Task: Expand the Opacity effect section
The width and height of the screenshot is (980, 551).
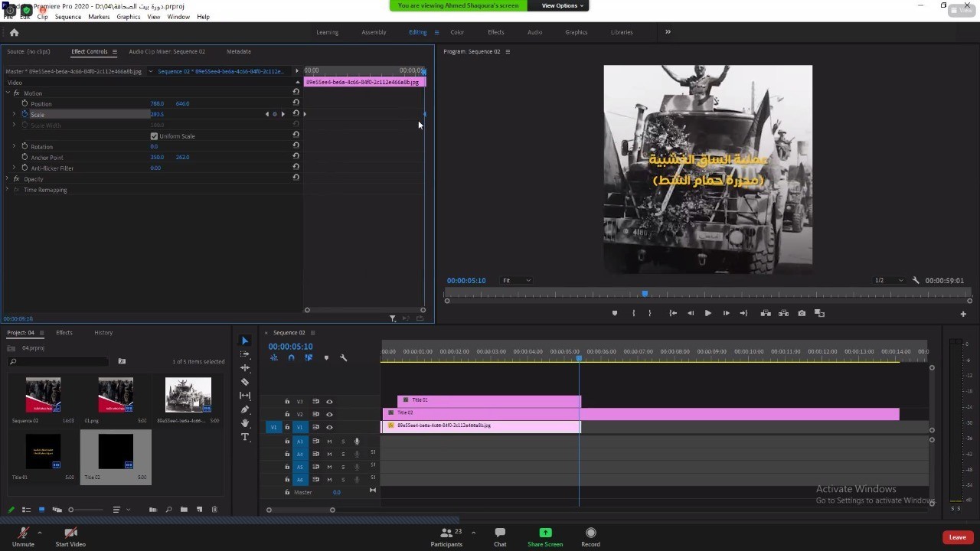Action: [8, 179]
